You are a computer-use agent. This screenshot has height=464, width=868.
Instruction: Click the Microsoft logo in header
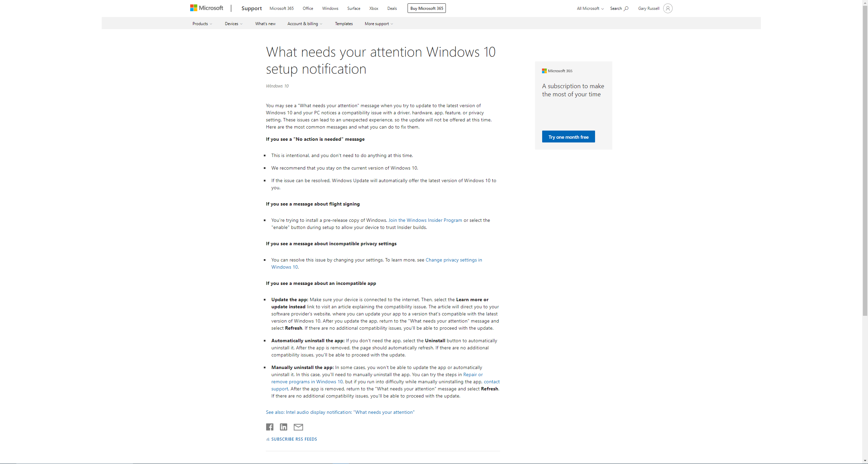[x=206, y=8]
